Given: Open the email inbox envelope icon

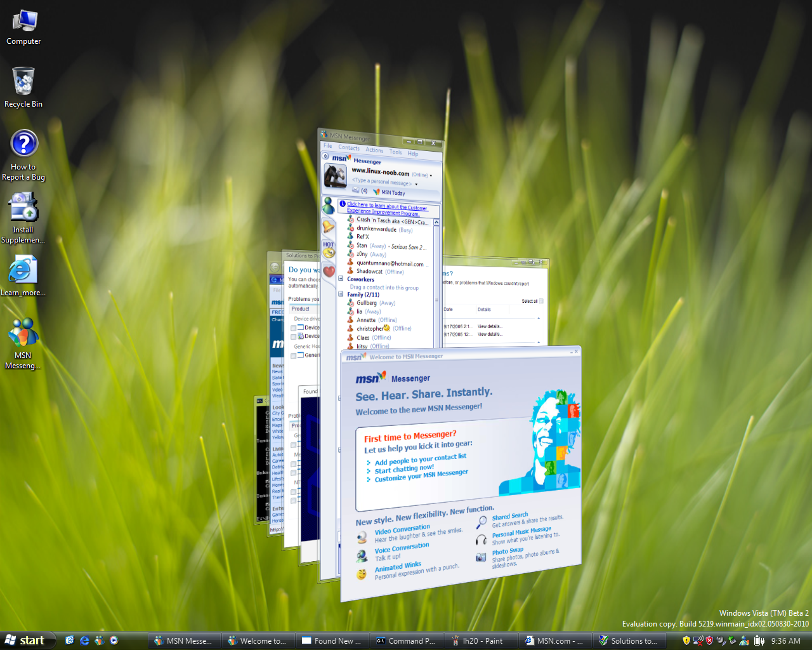Looking at the screenshot, I should 356,190.
